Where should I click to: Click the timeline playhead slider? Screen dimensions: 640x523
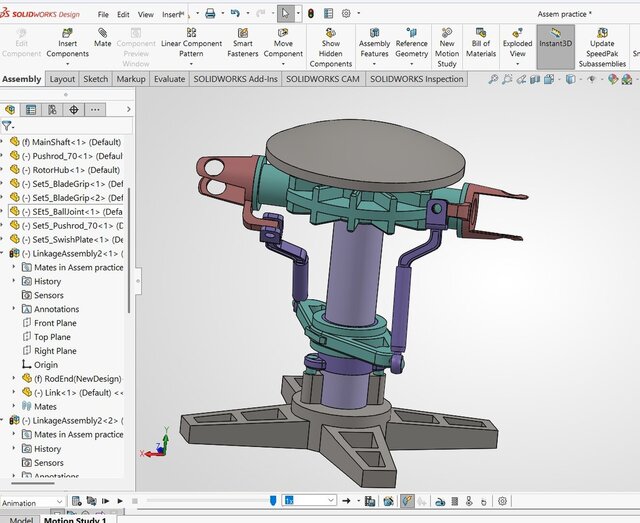(273, 501)
